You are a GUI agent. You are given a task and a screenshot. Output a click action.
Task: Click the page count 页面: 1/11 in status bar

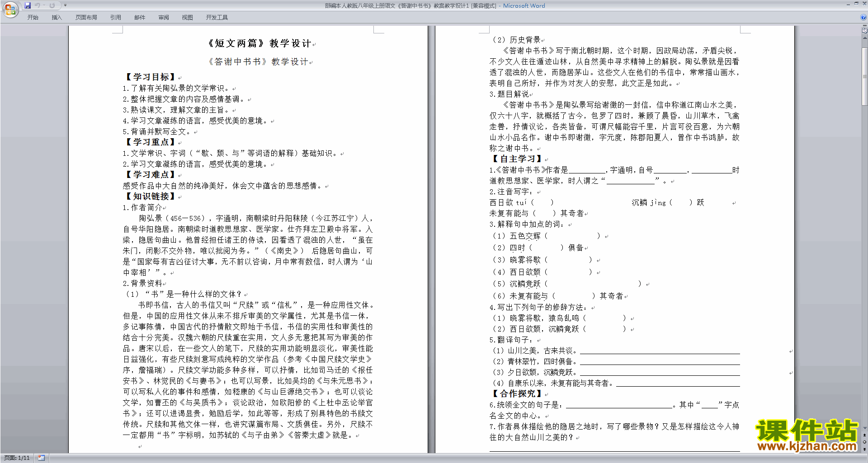coord(17,458)
